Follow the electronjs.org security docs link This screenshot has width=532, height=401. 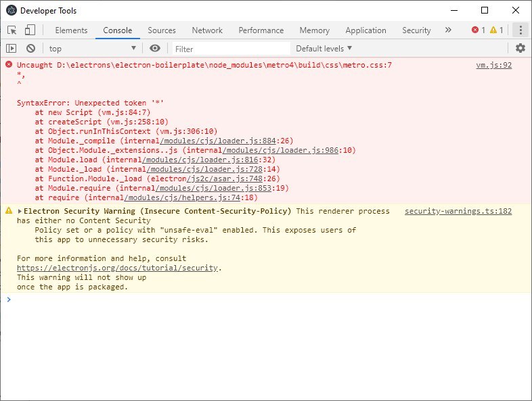(x=117, y=268)
